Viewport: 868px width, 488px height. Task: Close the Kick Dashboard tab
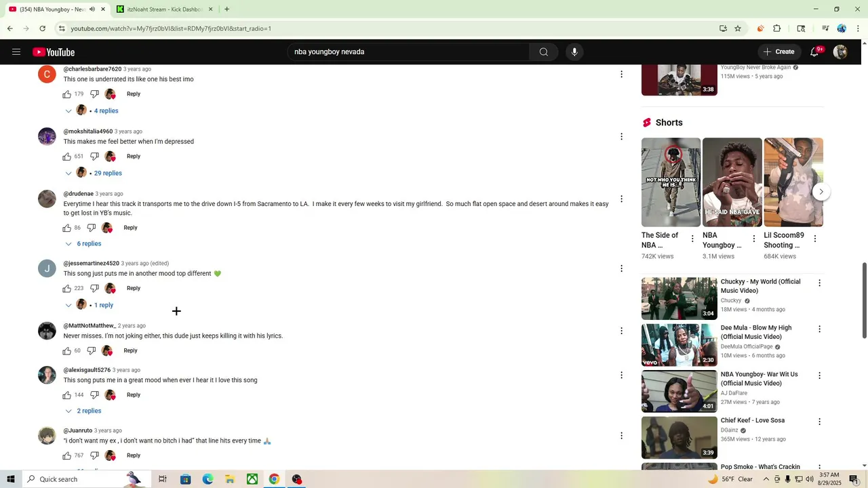(210, 9)
